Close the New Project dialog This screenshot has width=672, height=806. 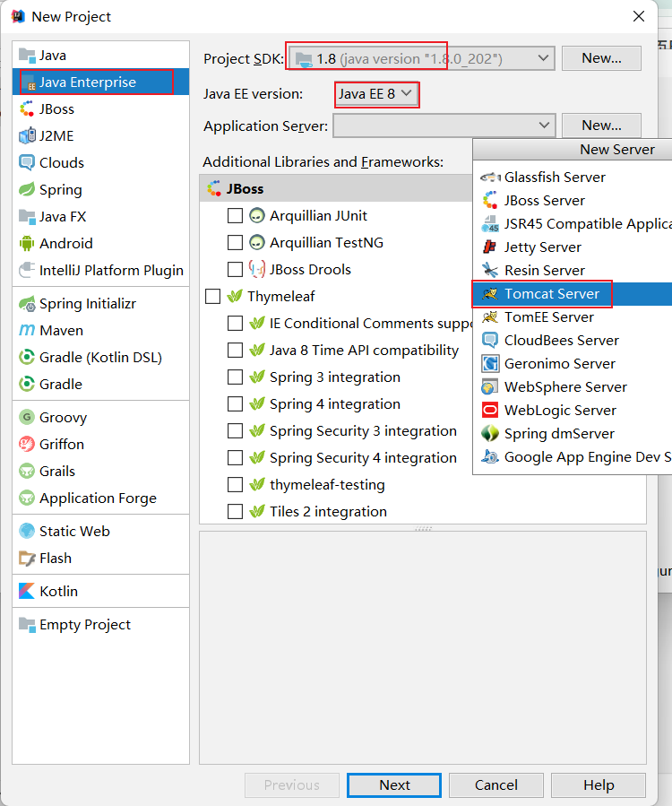point(639,16)
